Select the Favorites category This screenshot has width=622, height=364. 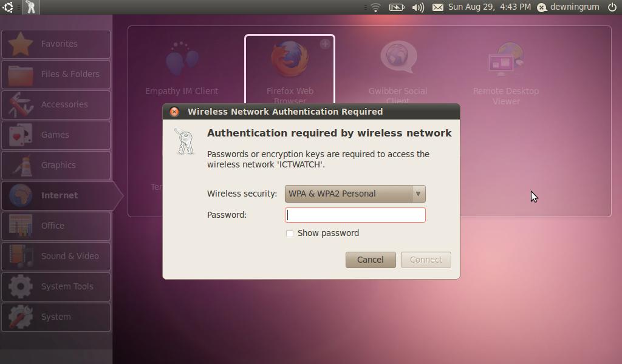point(56,44)
